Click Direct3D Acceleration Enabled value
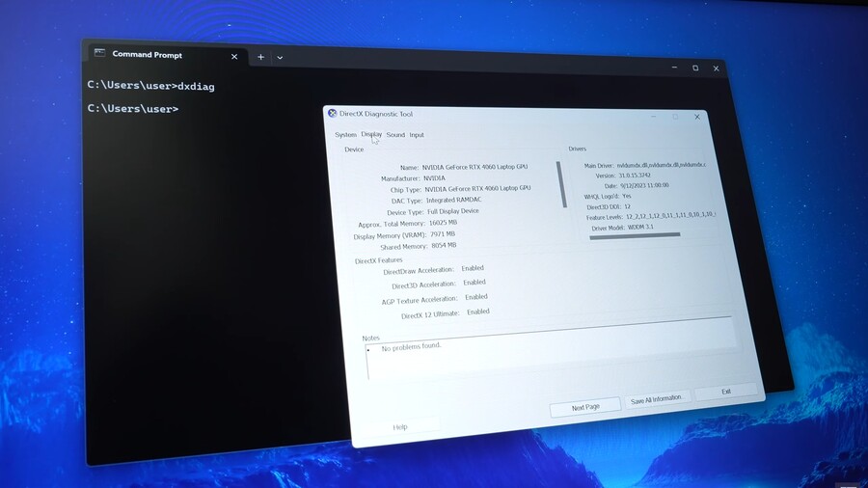 pyautogui.click(x=475, y=283)
